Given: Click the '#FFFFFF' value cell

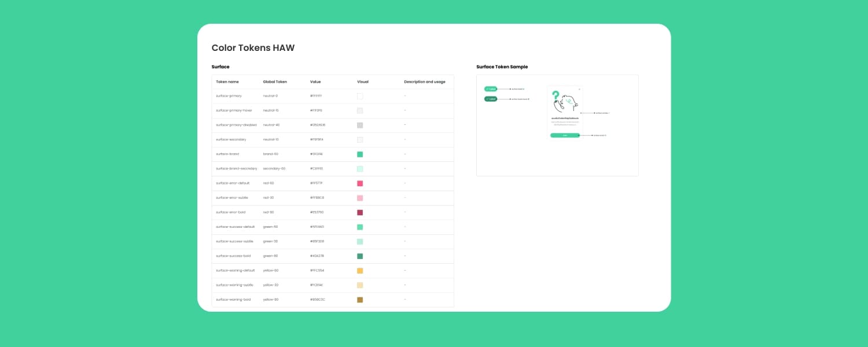Looking at the screenshot, I should pyautogui.click(x=316, y=96).
